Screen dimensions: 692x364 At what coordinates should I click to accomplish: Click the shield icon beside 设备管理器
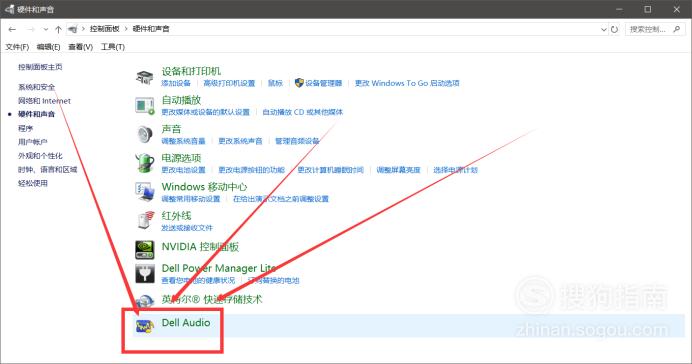[299, 83]
